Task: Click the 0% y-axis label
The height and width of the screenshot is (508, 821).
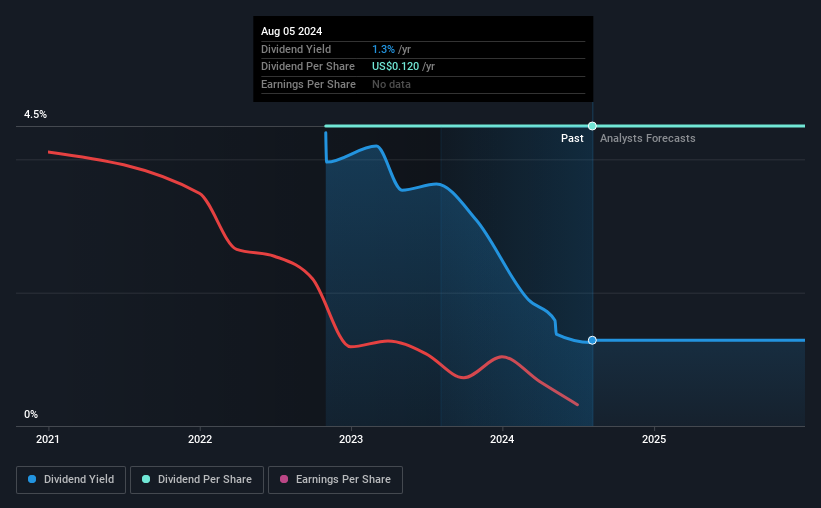Action: pos(31,414)
